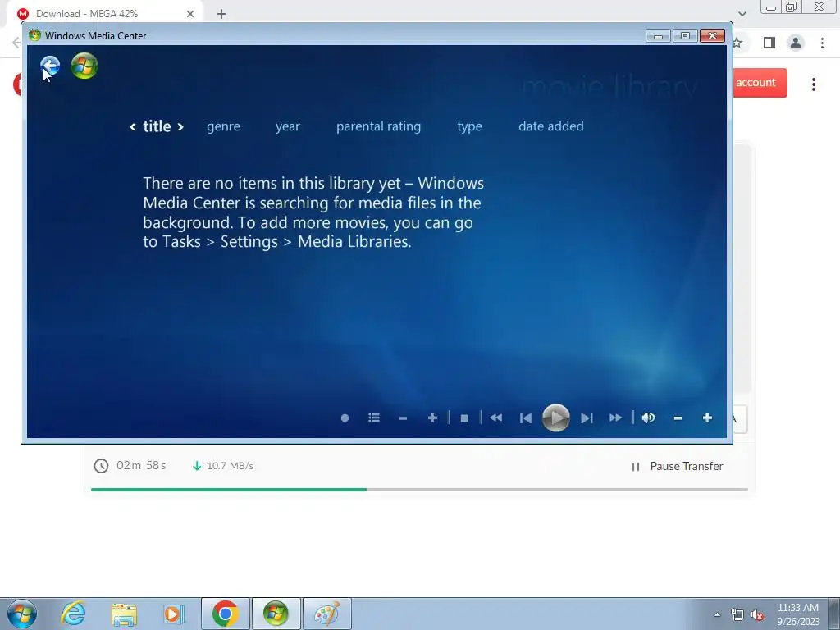840x630 pixels.
Task: Sort movie library by year
Action: coord(288,127)
